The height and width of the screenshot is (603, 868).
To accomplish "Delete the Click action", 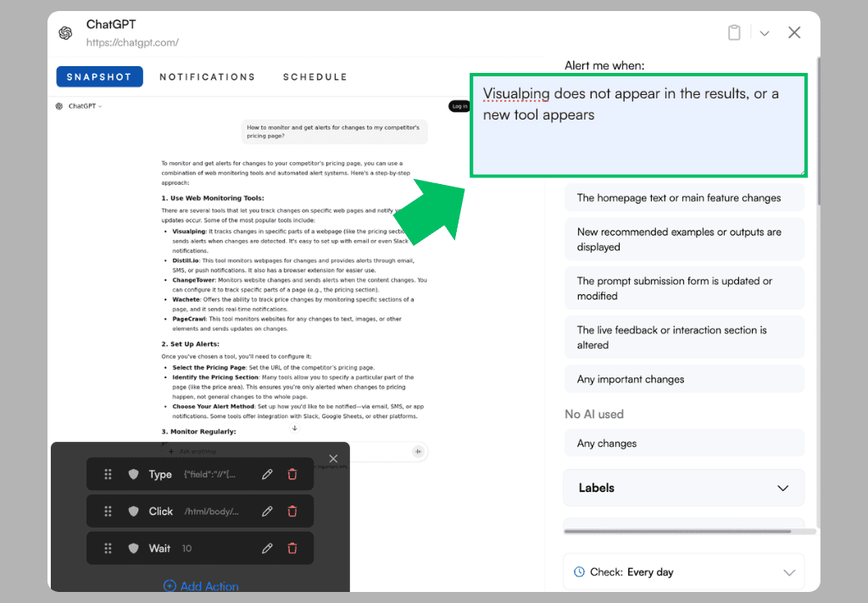I will [x=292, y=511].
